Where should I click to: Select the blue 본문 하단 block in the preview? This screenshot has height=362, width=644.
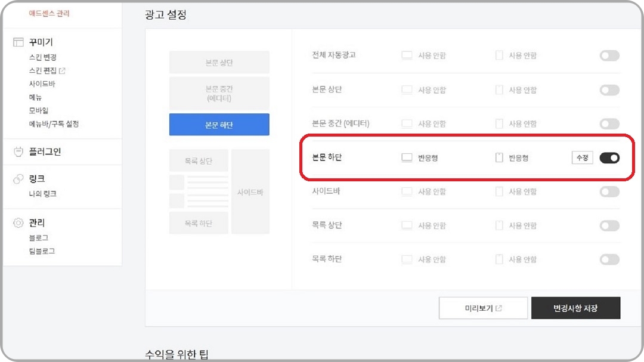click(x=219, y=125)
